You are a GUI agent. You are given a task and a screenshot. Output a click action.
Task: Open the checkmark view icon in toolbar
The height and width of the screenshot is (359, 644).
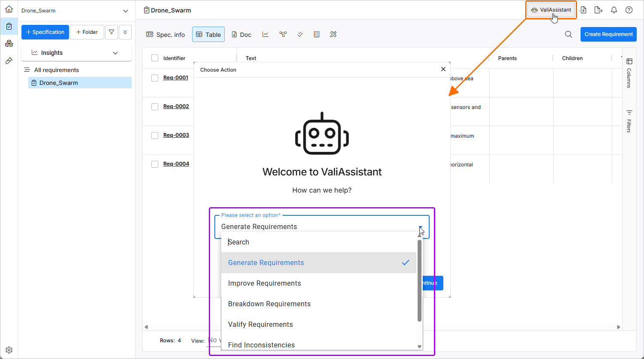click(x=300, y=34)
